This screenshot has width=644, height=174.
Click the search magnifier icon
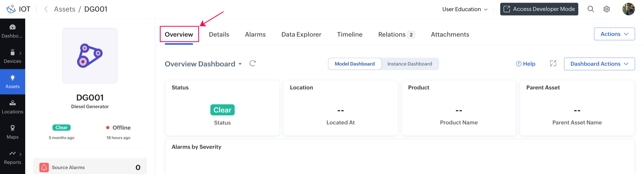[590, 9]
